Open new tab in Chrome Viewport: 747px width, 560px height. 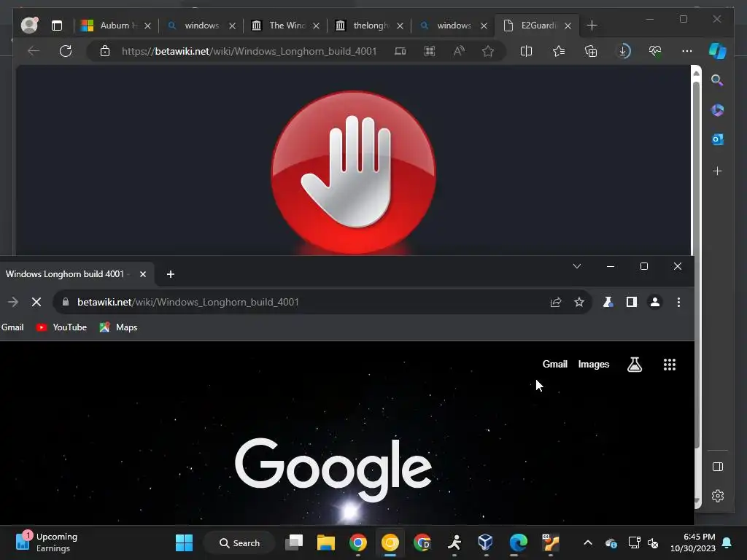171,274
